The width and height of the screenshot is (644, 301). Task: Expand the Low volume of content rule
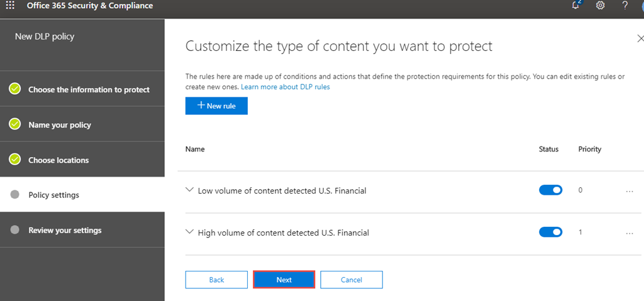[190, 190]
